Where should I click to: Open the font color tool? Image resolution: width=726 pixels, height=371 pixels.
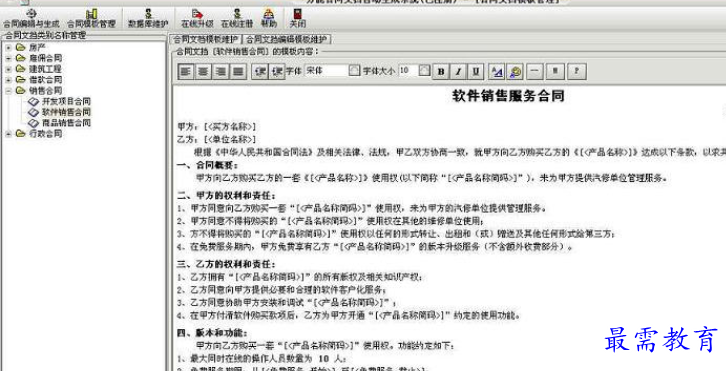(x=497, y=71)
